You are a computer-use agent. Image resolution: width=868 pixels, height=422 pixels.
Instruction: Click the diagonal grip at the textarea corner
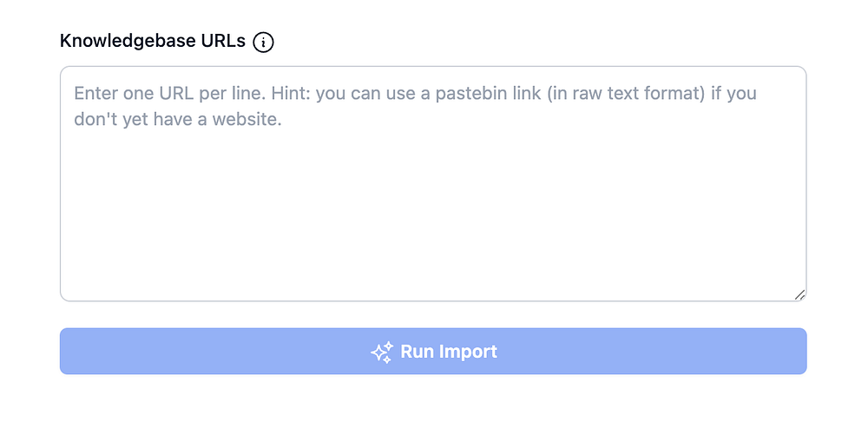point(799,294)
